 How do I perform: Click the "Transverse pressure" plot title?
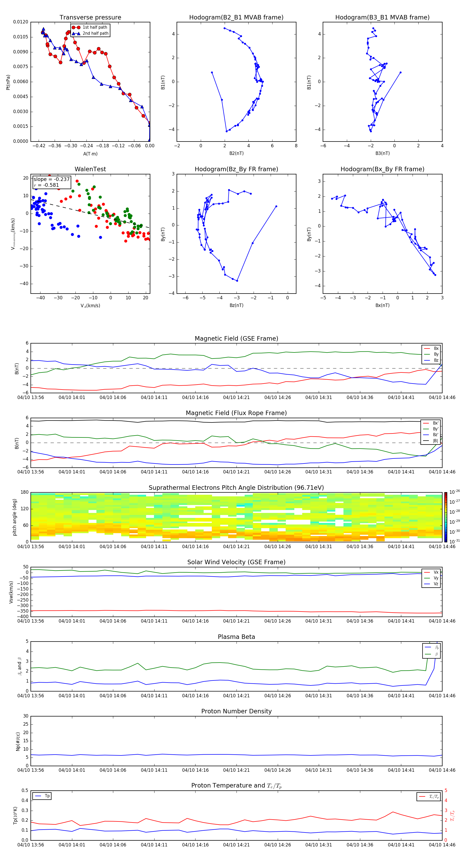(x=90, y=18)
